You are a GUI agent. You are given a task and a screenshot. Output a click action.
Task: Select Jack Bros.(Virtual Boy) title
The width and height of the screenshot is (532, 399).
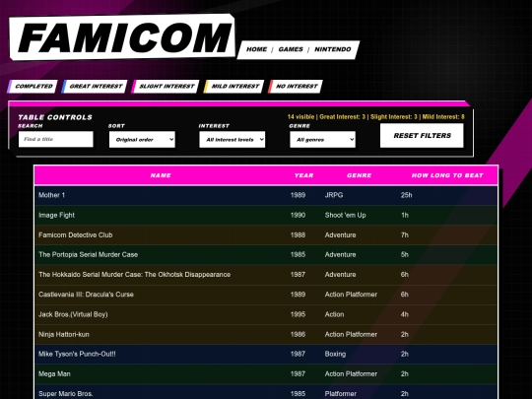coord(73,314)
